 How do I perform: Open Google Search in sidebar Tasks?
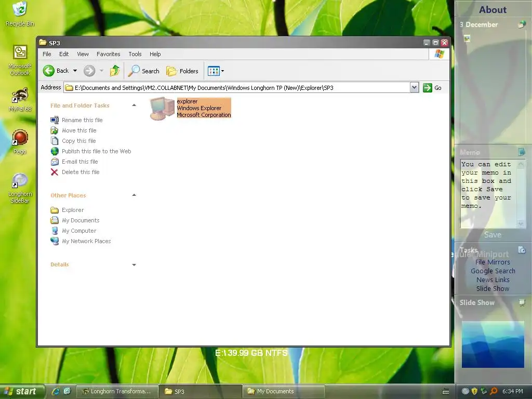pos(493,271)
